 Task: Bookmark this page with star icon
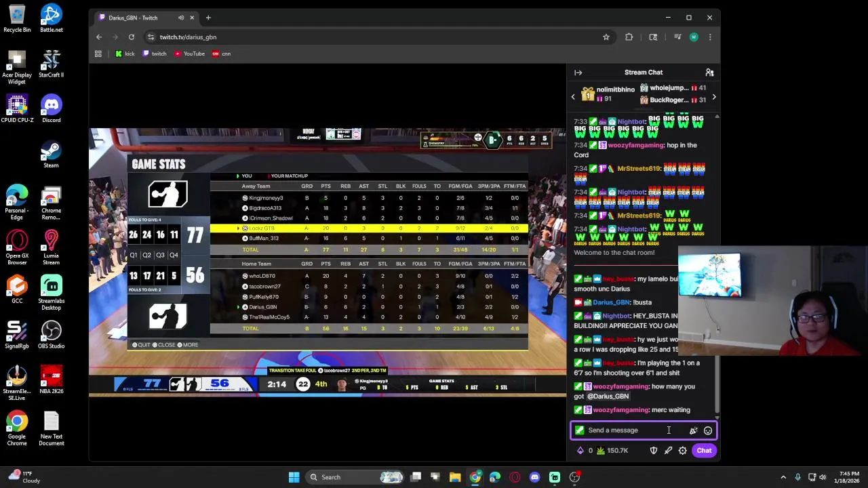(x=606, y=37)
